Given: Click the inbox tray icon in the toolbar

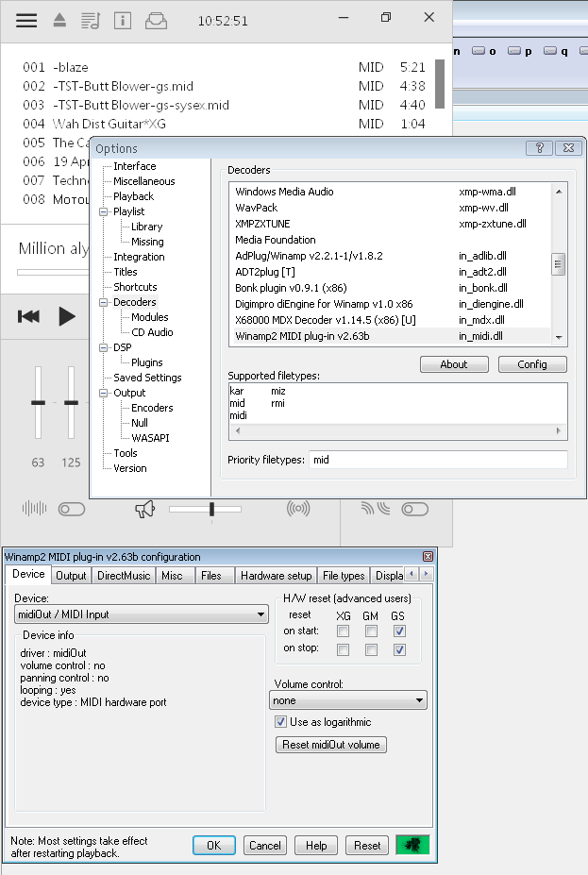Looking at the screenshot, I should click(x=157, y=20).
